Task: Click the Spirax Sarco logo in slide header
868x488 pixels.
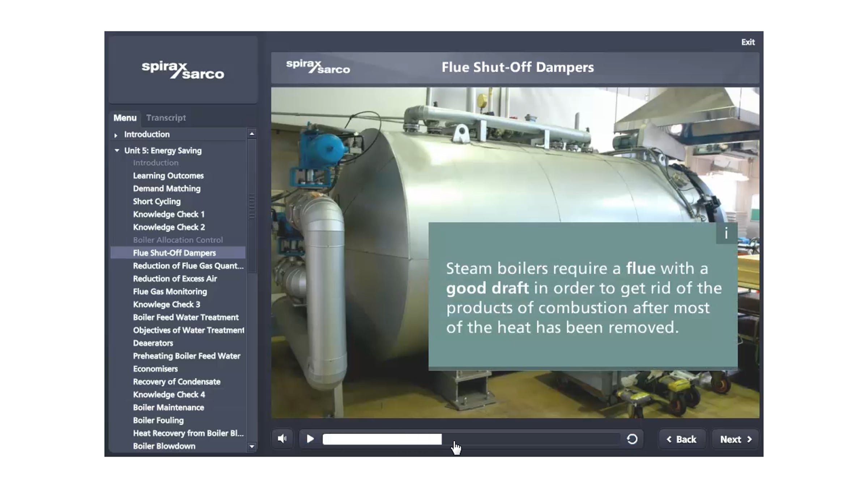Action: (x=318, y=67)
